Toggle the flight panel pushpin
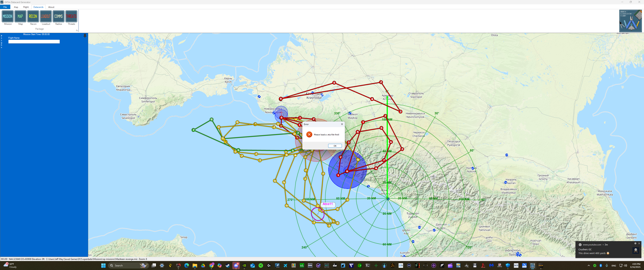The width and height of the screenshot is (644, 270). click(x=85, y=36)
